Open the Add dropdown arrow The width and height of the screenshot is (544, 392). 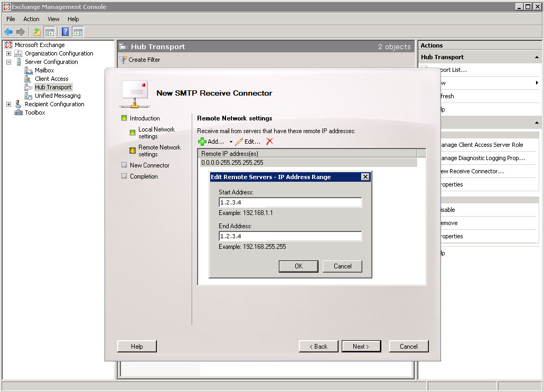(x=231, y=142)
